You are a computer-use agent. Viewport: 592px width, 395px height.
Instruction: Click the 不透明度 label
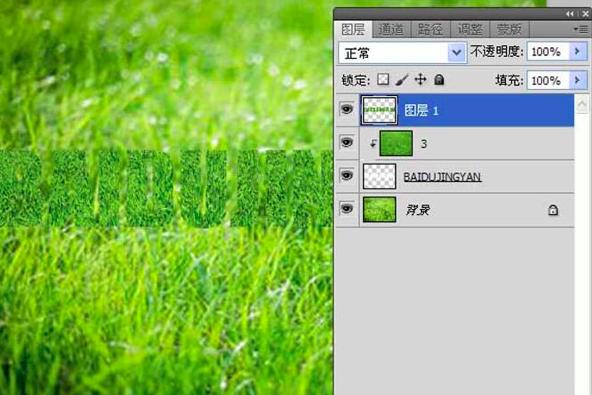[496, 52]
